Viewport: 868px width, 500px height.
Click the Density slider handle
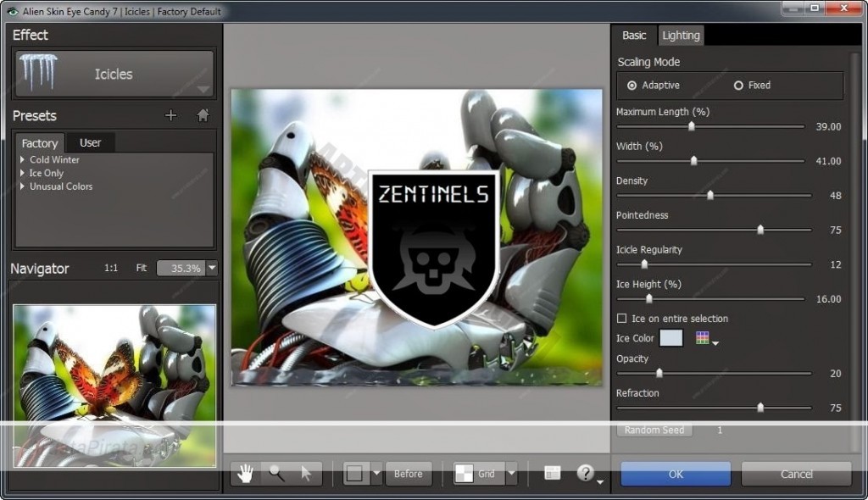point(710,195)
